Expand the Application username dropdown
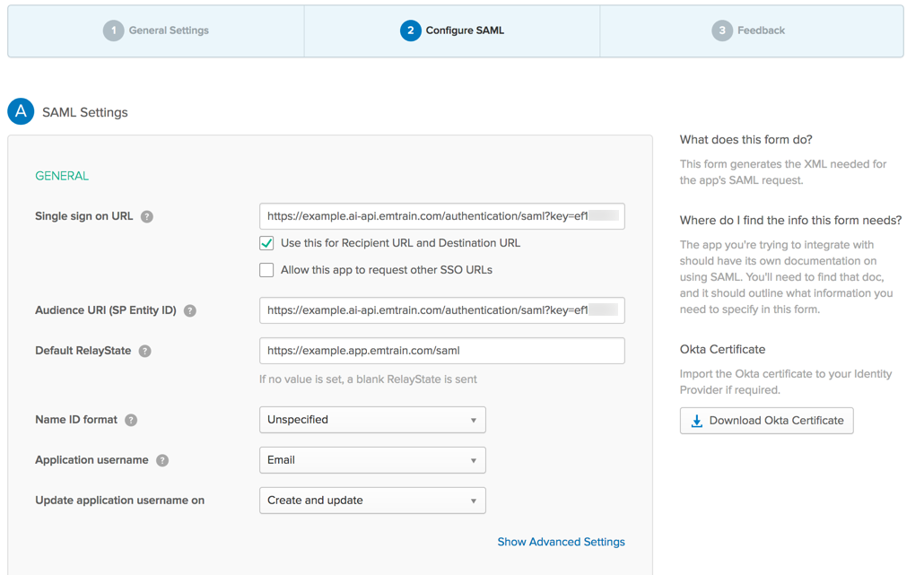Image resolution: width=924 pixels, height=575 pixels. pos(372,460)
